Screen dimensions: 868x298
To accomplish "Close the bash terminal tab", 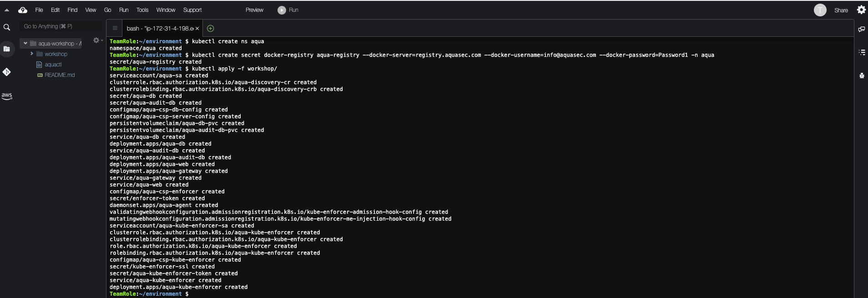I will (x=197, y=29).
